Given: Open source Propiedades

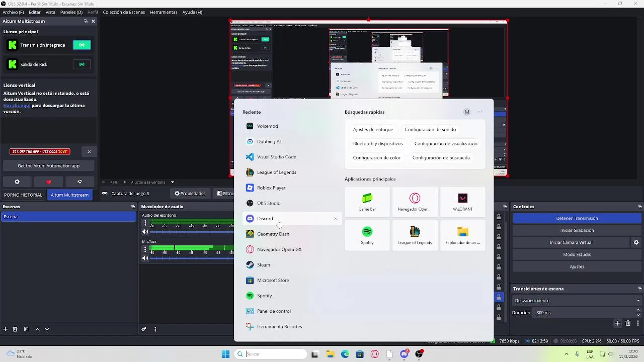Looking at the screenshot, I should [x=190, y=194].
